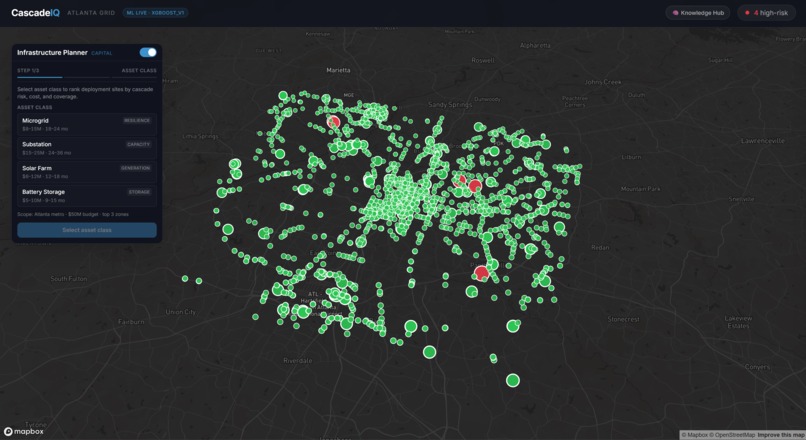Choose the Solar Farm asset class
Screen dimensions: 806x440
tap(86, 172)
